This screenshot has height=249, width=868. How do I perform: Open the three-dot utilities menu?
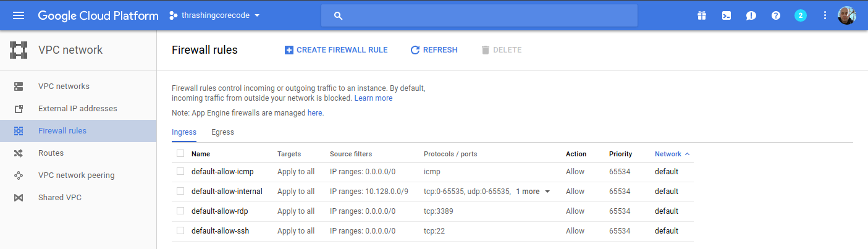coord(825,15)
